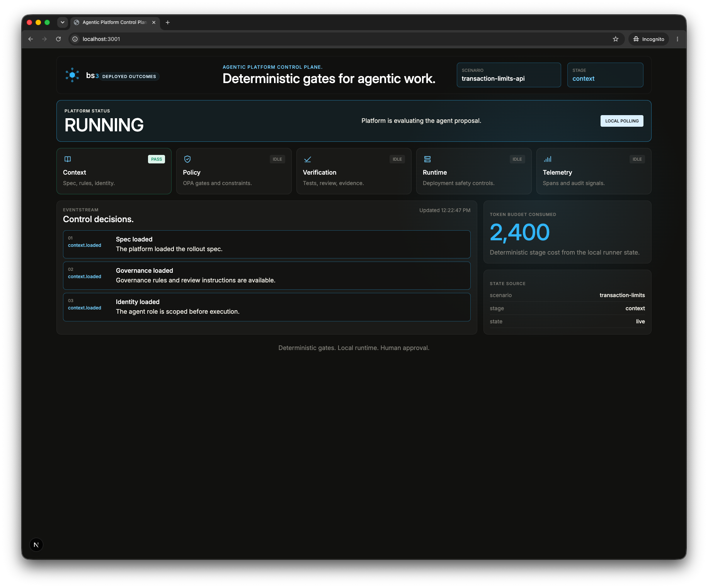Image resolution: width=708 pixels, height=588 pixels.
Task: Click the Incognito indicator
Action: pos(649,39)
